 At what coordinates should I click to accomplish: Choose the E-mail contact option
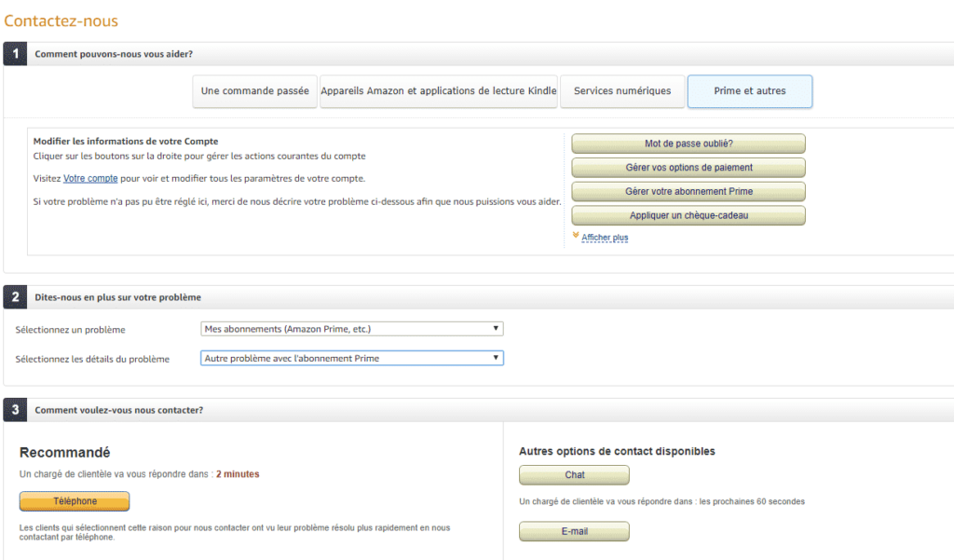coord(574,532)
